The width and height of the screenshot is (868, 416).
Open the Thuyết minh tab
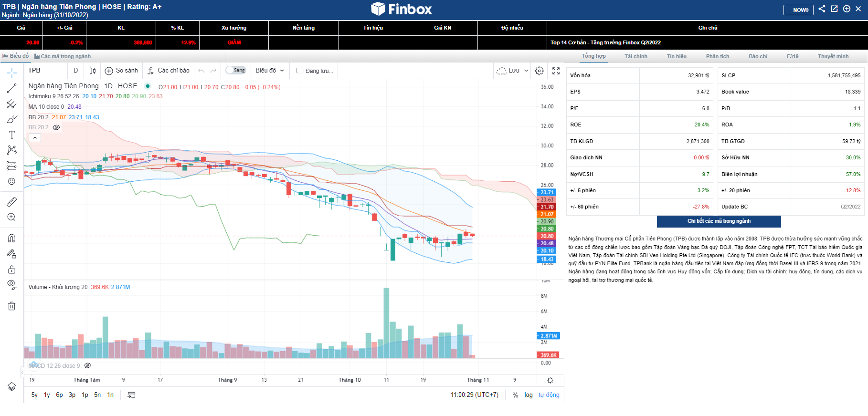(833, 56)
